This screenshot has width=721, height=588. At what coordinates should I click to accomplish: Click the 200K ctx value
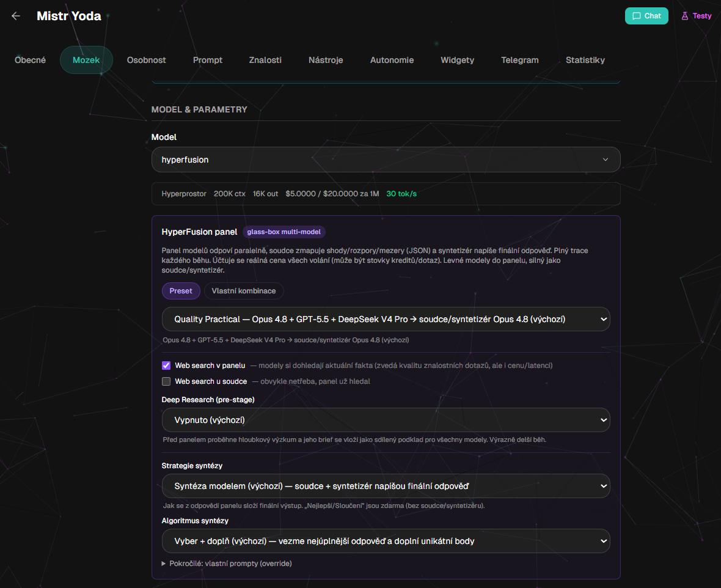pyautogui.click(x=230, y=194)
